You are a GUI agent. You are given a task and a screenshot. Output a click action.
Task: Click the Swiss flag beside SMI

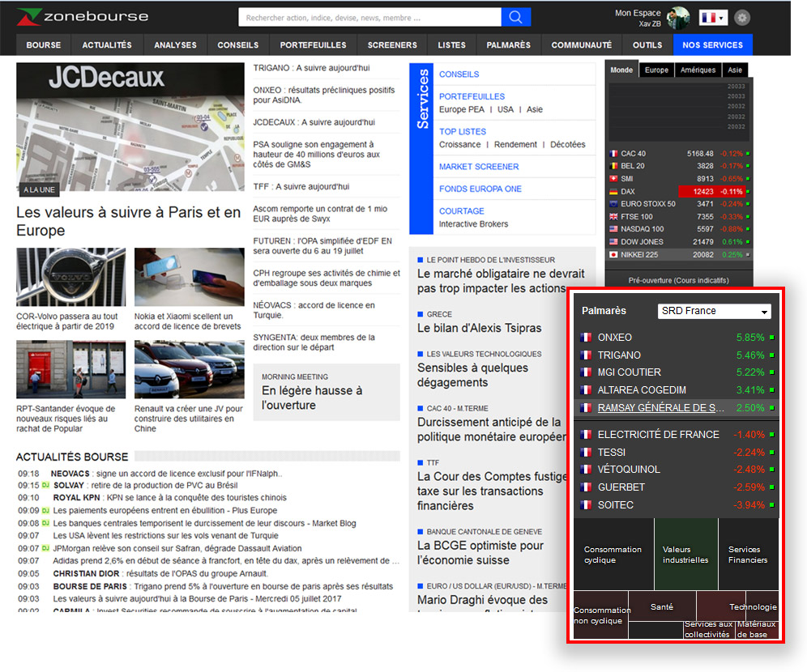coord(613,179)
